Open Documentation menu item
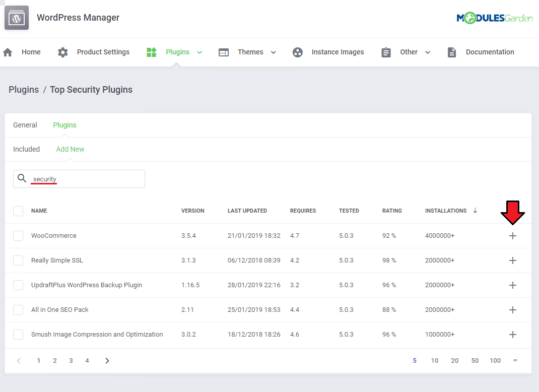Screen dimensions: 539x392 pyautogui.click(x=490, y=52)
